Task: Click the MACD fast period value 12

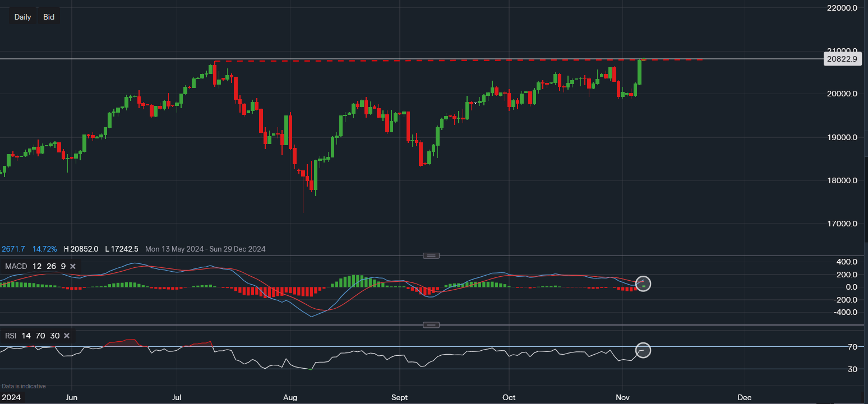Action: 37,266
